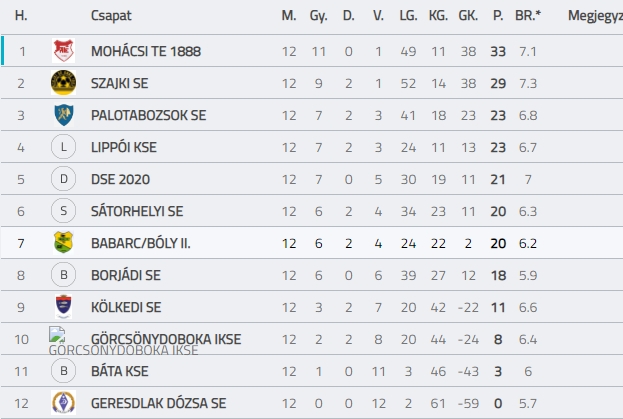Go to the BÁTA KSE team name
Screen dimensions: 623x419
pos(120,371)
